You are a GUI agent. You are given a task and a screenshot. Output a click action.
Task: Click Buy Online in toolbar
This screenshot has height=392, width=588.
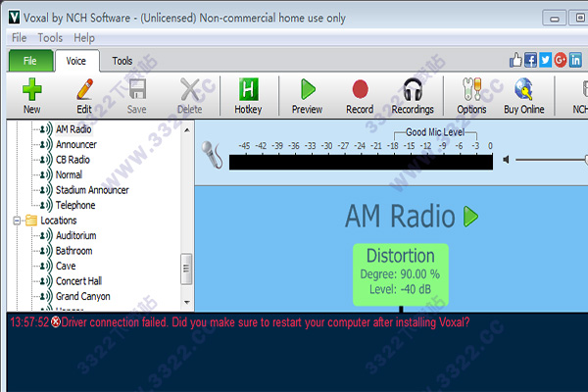[524, 96]
